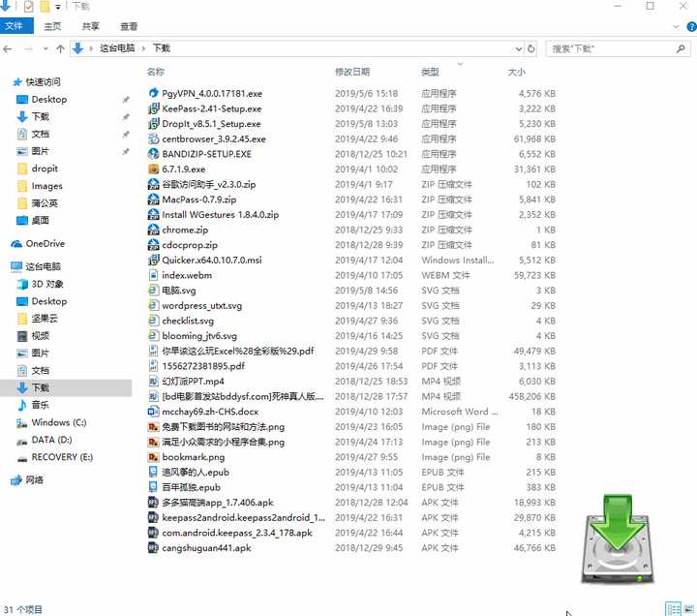Click the MacPass-0.7.9.zip archive icon
697x616 pixels.
click(x=153, y=200)
